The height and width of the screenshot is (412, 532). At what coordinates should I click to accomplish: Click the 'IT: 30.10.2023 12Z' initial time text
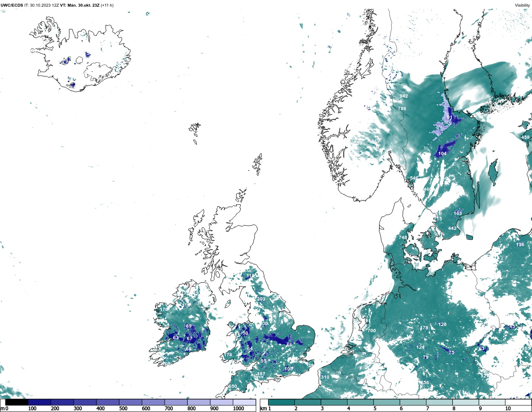pyautogui.click(x=42, y=5)
